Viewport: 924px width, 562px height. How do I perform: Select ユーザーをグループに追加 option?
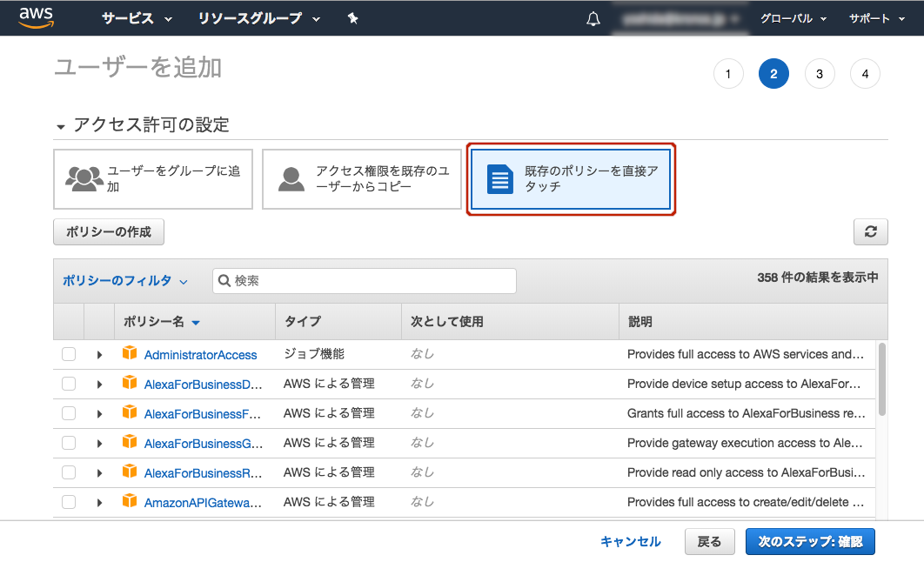(x=152, y=178)
